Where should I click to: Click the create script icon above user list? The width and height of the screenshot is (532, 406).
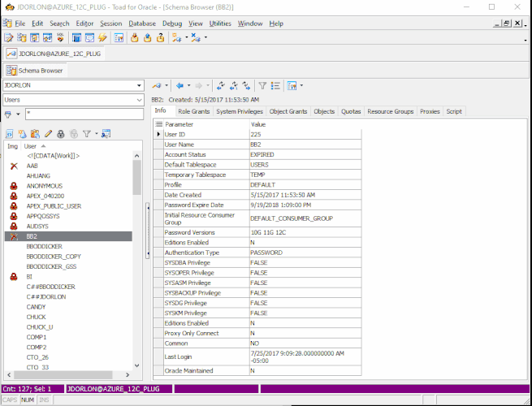click(x=10, y=134)
